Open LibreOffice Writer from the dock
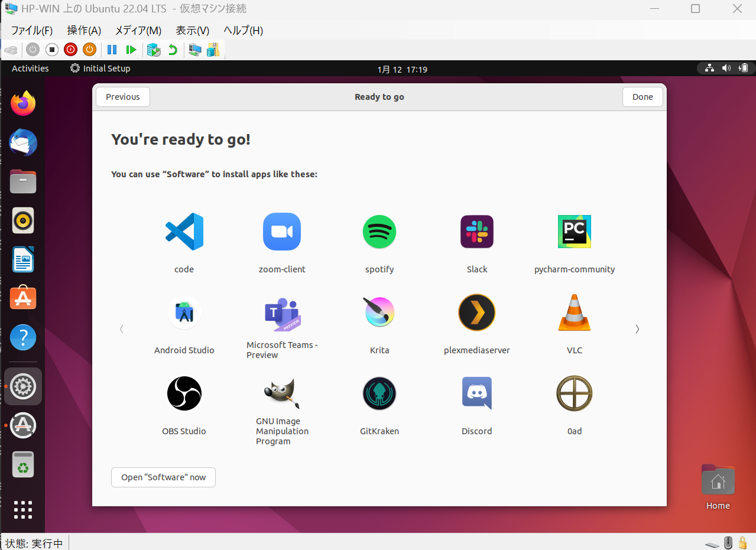756x550 pixels. [23, 260]
